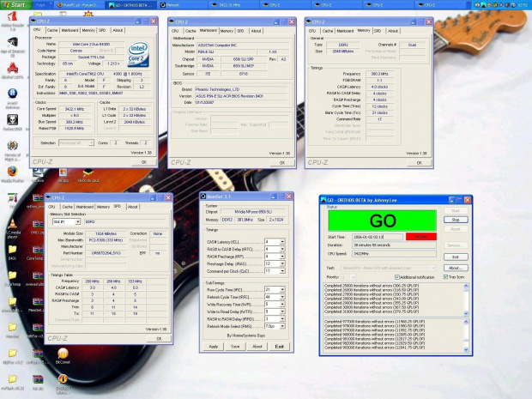Click the red indicator beside Start Time
The height and width of the screenshot is (399, 532).
click(x=420, y=237)
